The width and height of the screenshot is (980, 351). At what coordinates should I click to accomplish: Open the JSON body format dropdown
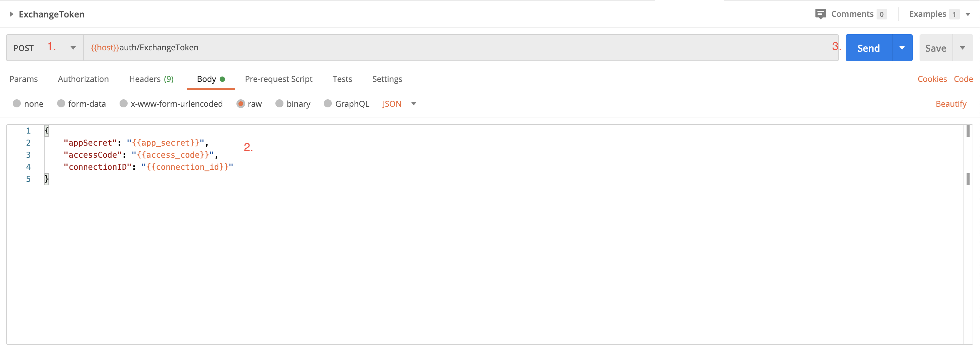399,104
